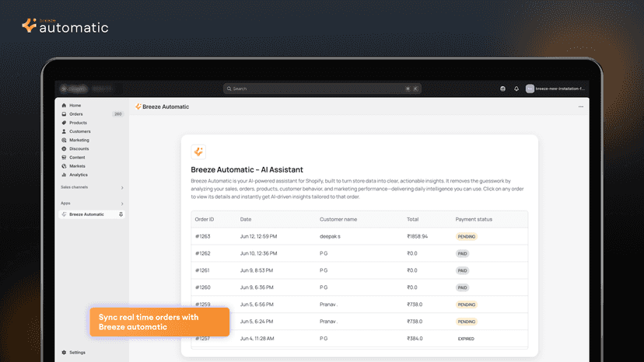This screenshot has height=362, width=644.
Task: Open Analytics in sidebar
Action: pyautogui.click(x=79, y=175)
